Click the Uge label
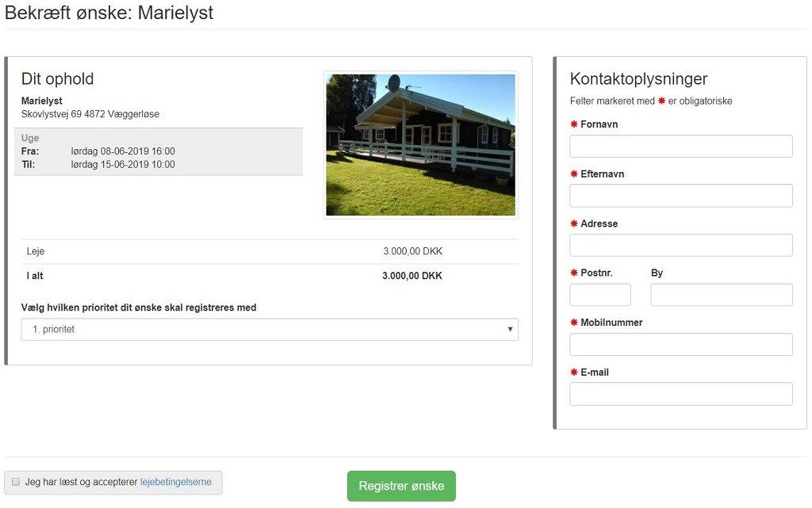Viewport: 812px width, 508px height. [30, 138]
